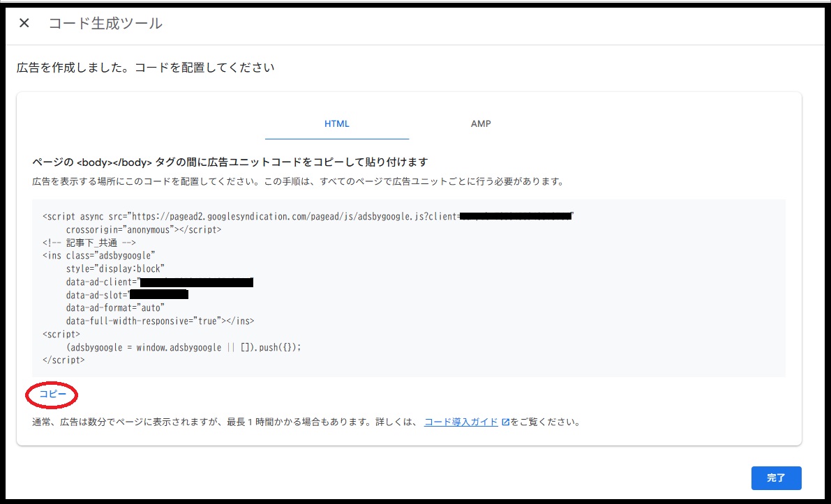Click the data-full-width-responsive line
This screenshot has width=831, height=504.
[x=160, y=321]
